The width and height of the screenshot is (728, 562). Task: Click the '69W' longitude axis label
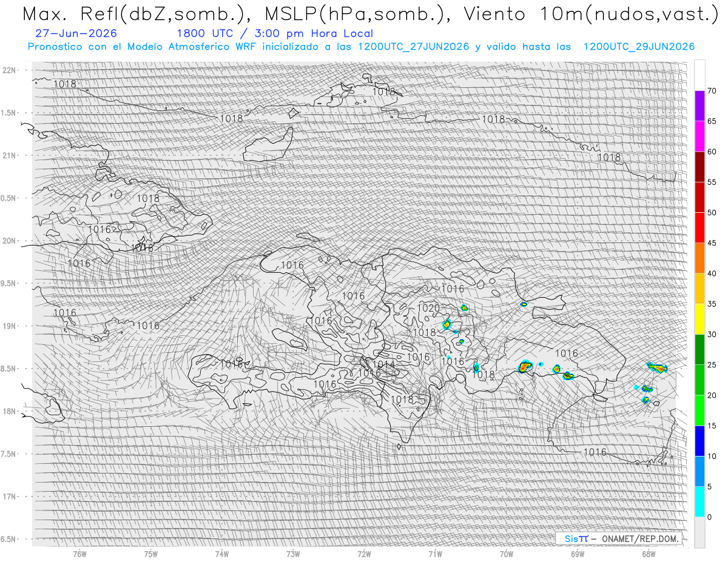click(x=578, y=554)
